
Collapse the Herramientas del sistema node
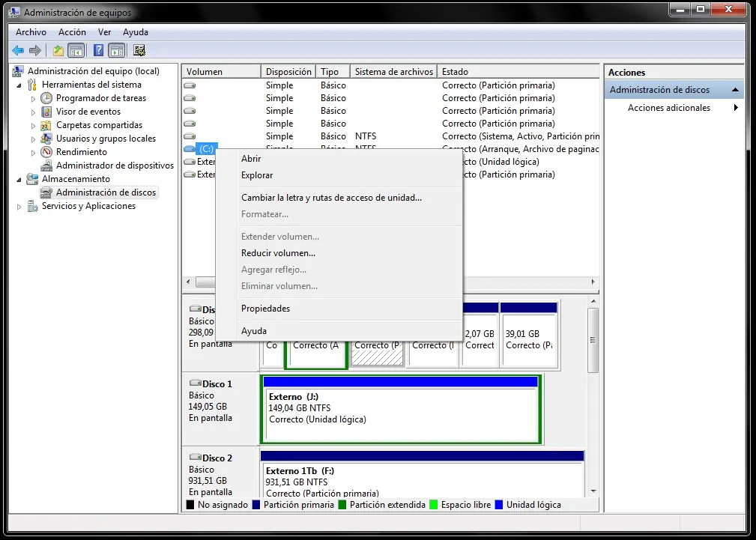19,85
